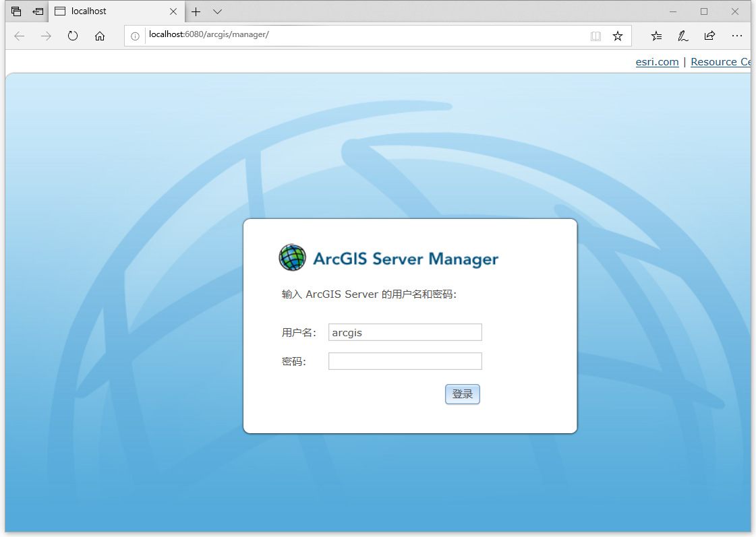
Task: Refresh the page
Action: (73, 36)
